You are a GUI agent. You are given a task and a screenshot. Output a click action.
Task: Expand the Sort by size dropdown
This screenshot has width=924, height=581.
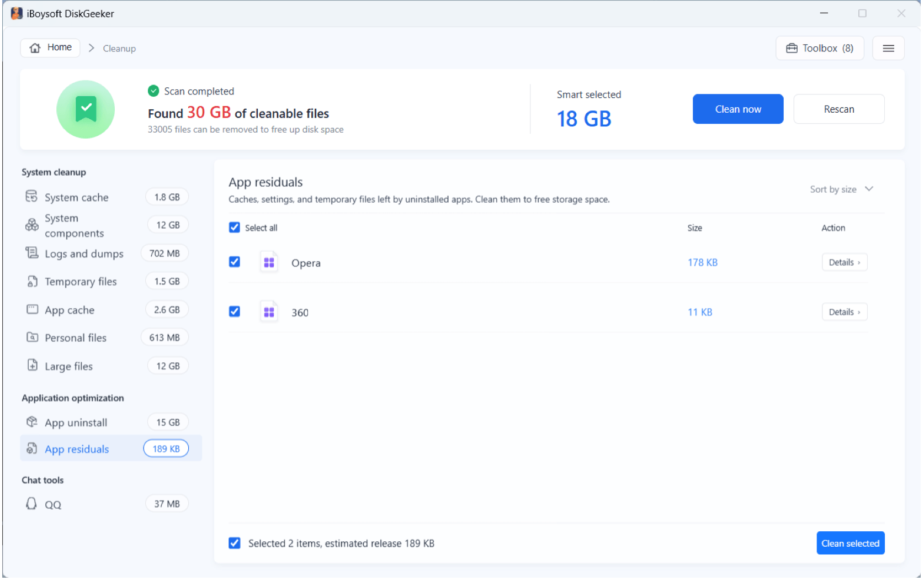coord(842,189)
